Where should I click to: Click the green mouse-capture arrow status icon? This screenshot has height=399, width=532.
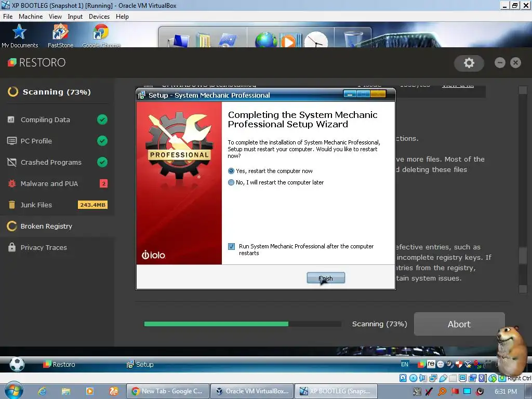click(502, 378)
